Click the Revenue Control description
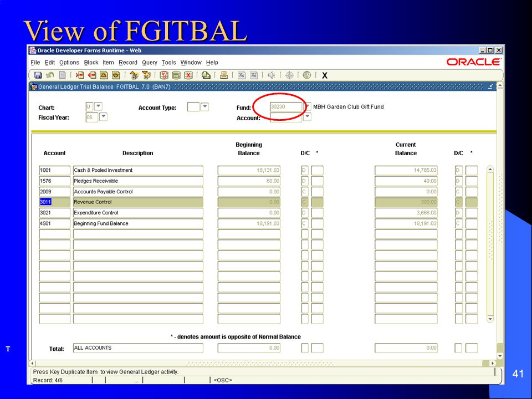Viewport: 532px width, 399px height. point(138,202)
